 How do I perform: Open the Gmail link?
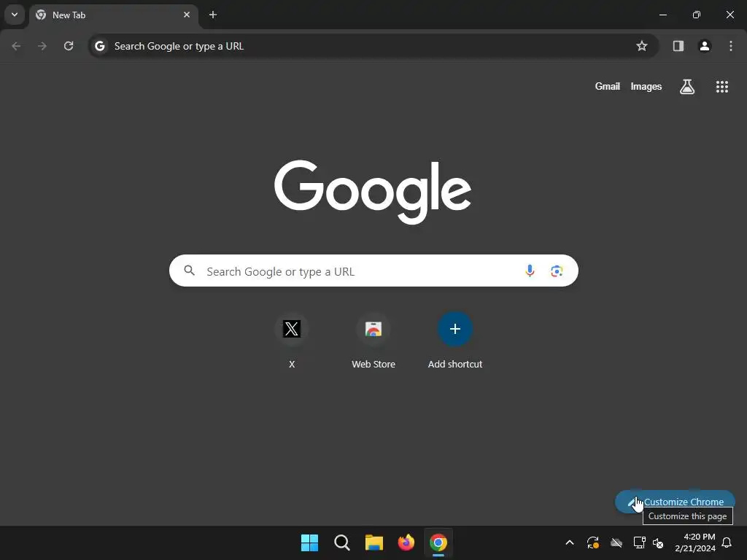click(x=608, y=87)
